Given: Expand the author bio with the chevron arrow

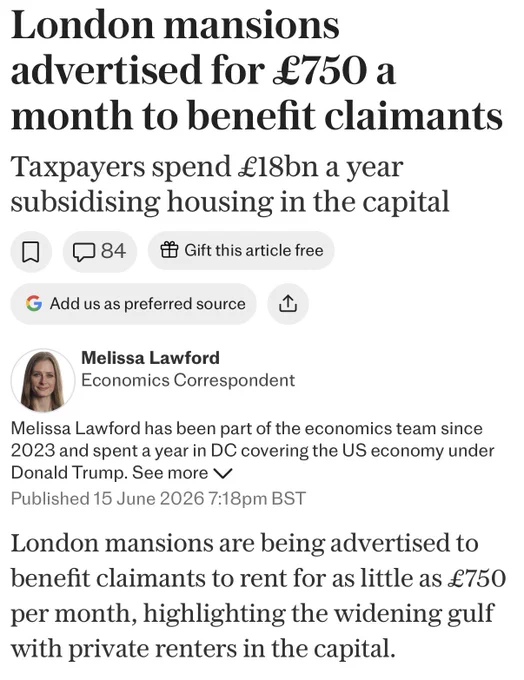Looking at the screenshot, I should click(x=223, y=473).
